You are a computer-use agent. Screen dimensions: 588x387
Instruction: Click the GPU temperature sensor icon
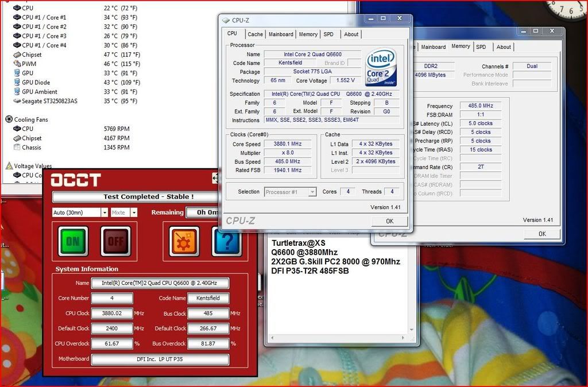point(17,73)
